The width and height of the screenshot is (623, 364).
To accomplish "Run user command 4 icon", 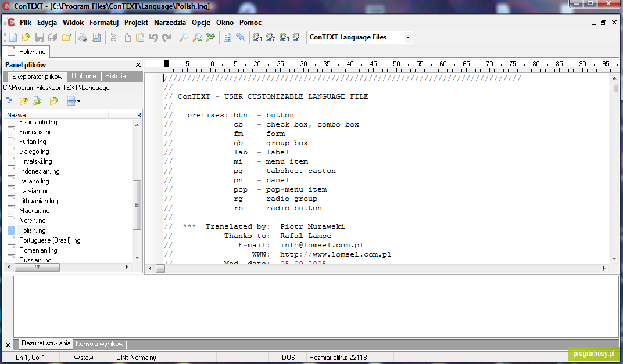I will [x=298, y=37].
